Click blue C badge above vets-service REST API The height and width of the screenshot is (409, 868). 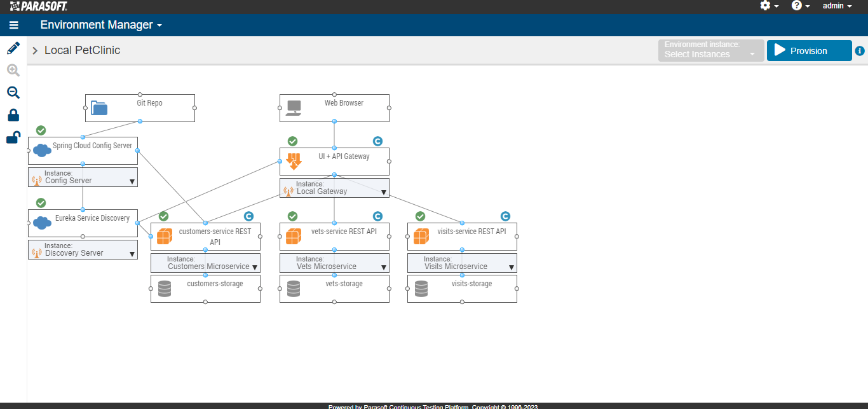point(377,216)
